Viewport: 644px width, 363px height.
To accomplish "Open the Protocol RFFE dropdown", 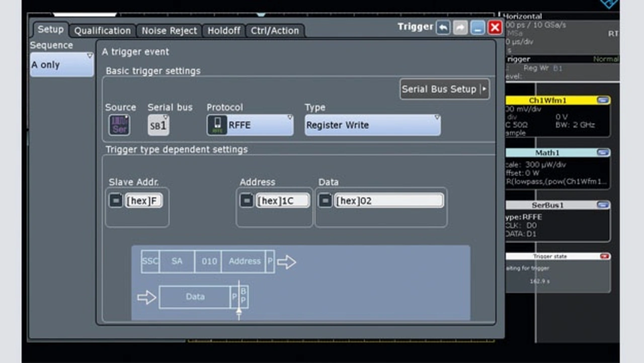I will pos(250,125).
